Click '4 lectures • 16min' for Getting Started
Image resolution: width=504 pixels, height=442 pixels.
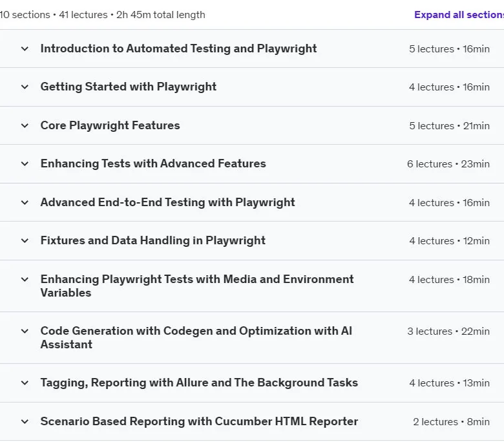(449, 87)
